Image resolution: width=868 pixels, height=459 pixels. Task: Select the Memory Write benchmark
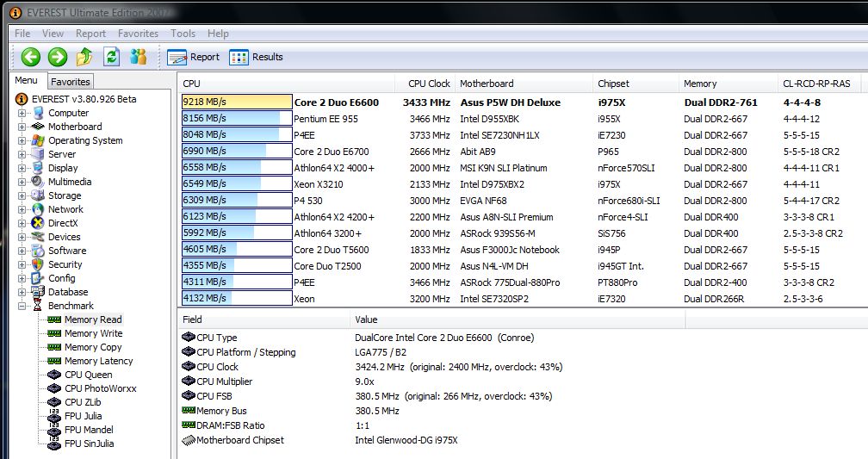[x=94, y=333]
